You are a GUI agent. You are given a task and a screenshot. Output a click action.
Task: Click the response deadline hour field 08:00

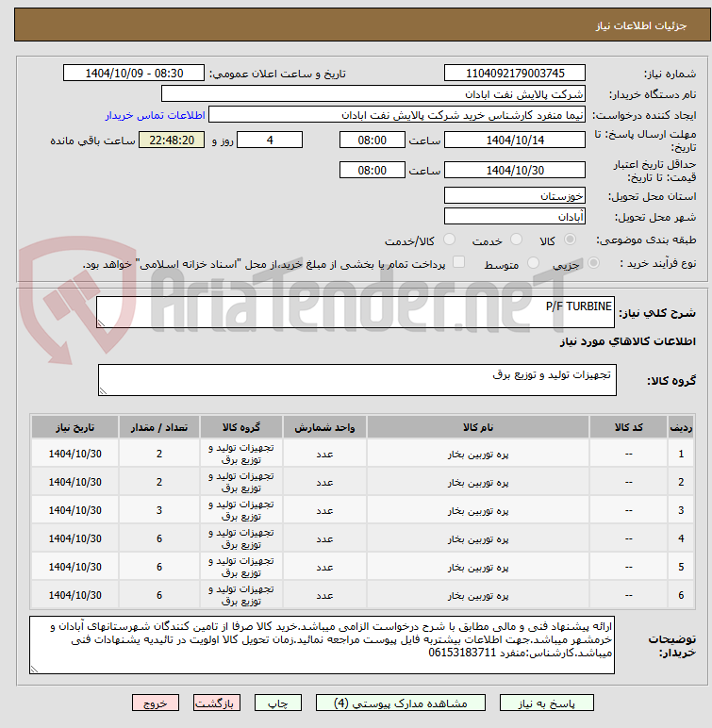[372, 140]
